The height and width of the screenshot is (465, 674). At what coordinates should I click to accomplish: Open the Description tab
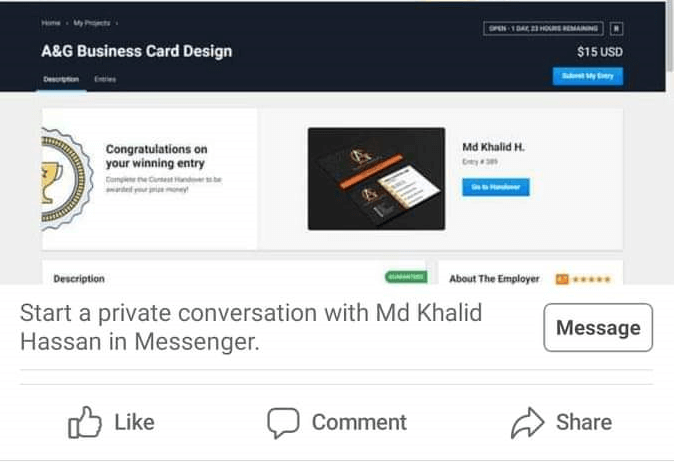click(x=61, y=79)
